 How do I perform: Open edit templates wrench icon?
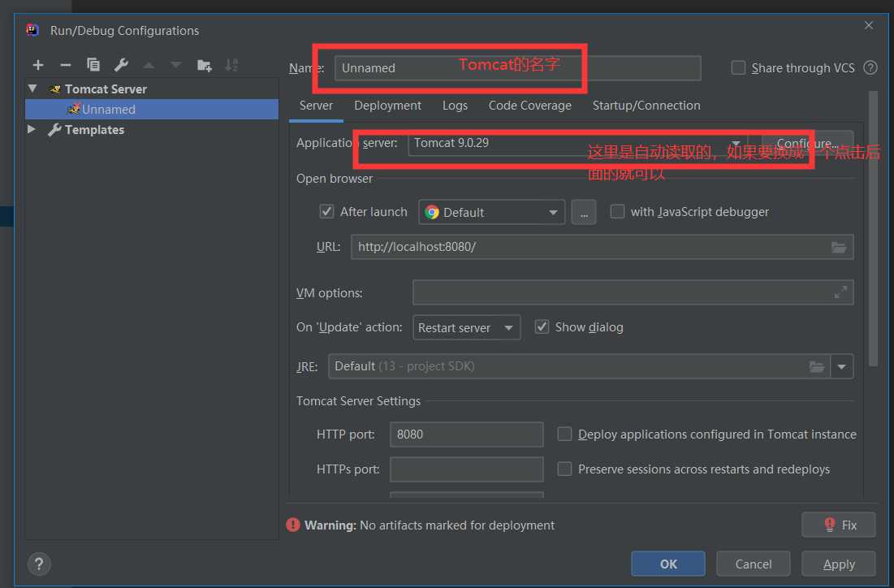121,64
